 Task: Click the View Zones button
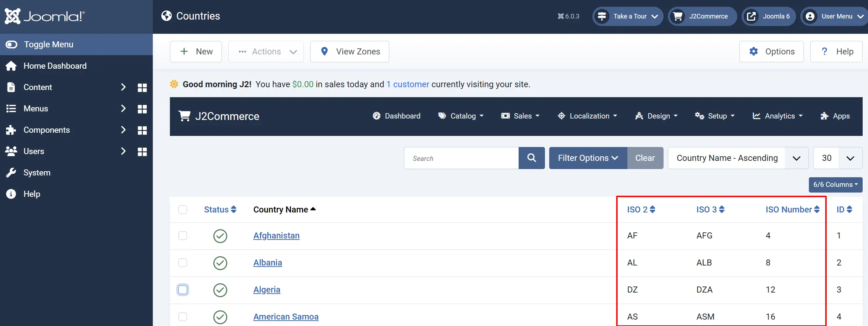click(x=350, y=52)
